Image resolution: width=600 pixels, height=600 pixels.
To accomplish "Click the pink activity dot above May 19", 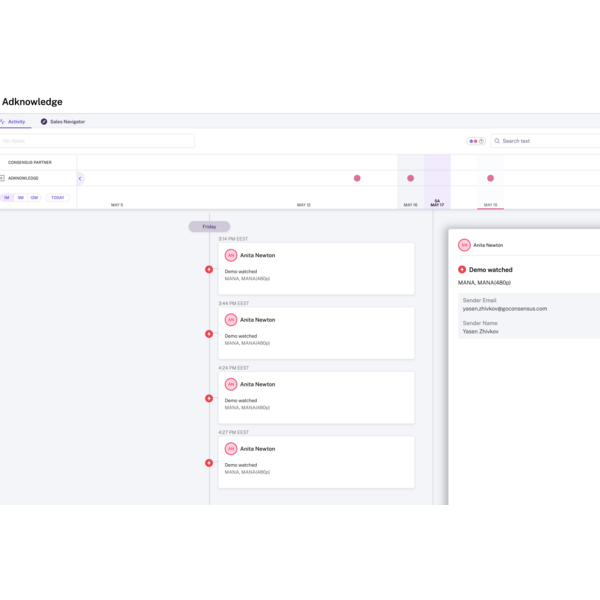I will pos(490,178).
